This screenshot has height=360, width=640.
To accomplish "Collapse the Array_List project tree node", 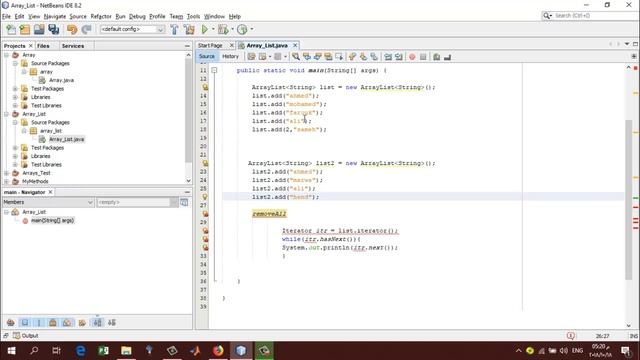I will [7, 114].
